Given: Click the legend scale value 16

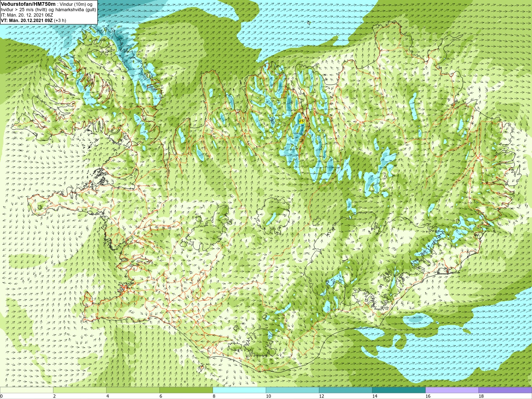Looking at the screenshot, I should (x=428, y=396).
